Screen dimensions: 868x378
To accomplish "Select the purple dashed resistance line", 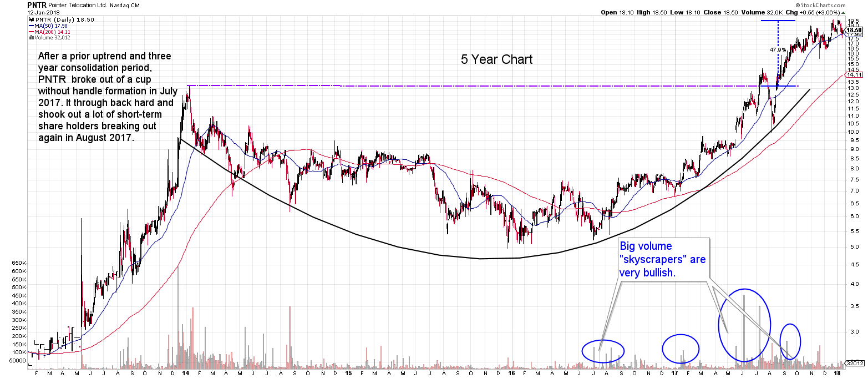I will point(444,85).
